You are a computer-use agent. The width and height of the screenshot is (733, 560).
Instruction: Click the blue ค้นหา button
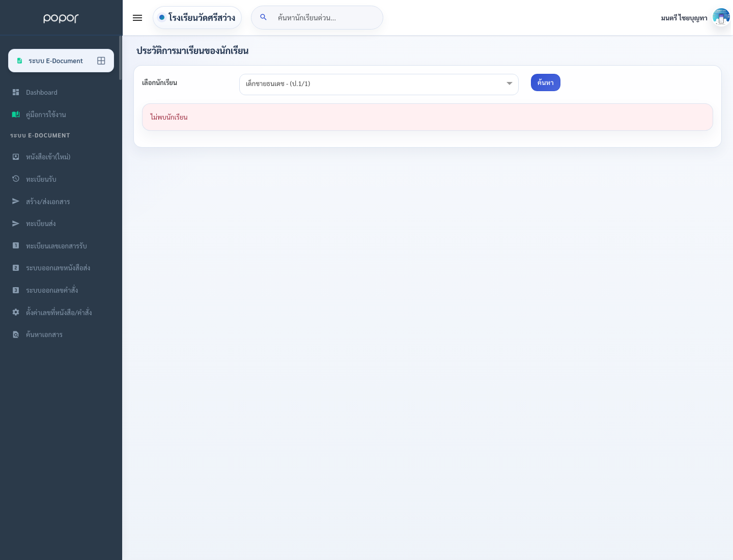coord(546,82)
